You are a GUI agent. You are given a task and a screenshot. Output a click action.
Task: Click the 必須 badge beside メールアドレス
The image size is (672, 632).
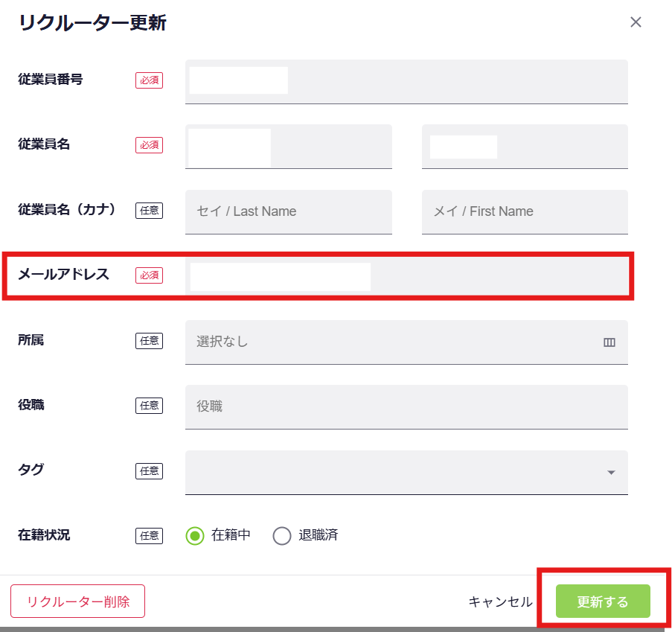pyautogui.click(x=149, y=275)
